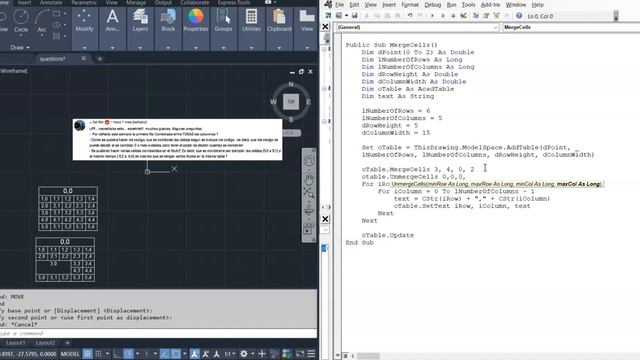Select the Rectangle tool in Draw panel
This screenshot has height=360, width=640.
(x=56, y=14)
